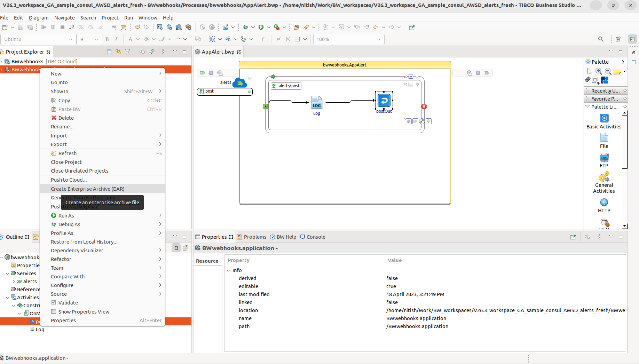Click the palette link chain tool
Screen dimensions: 639x364
click(x=587, y=80)
